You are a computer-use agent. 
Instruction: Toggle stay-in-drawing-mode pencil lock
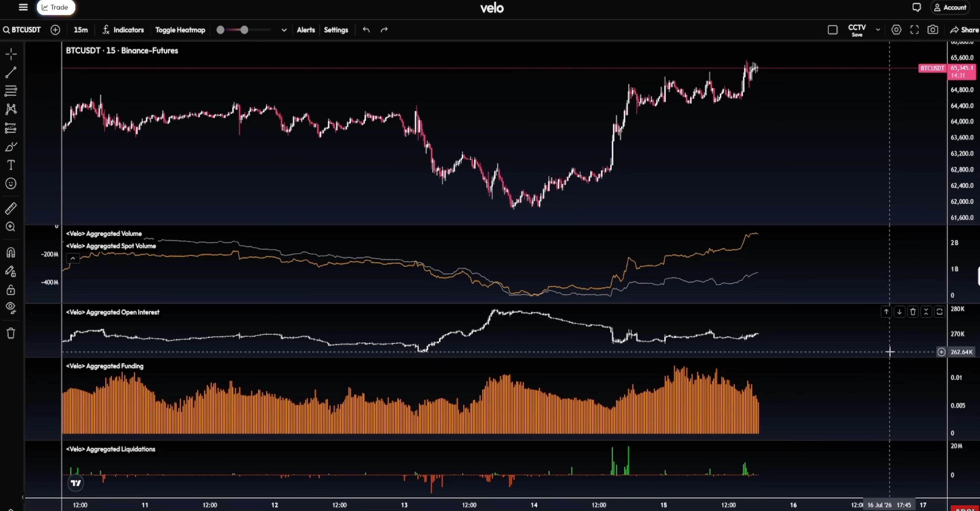pos(11,271)
